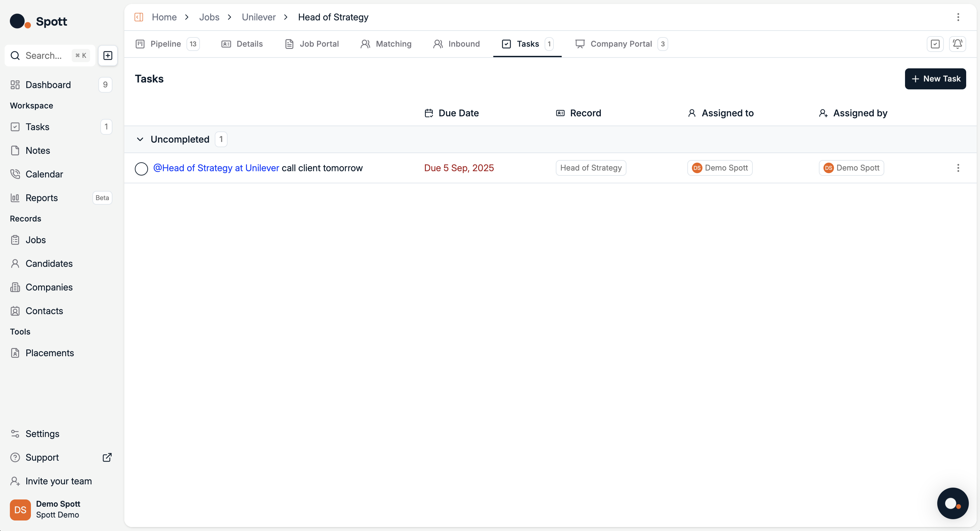The height and width of the screenshot is (531, 980).
Task: Select the Tasks tab
Action: (527, 44)
